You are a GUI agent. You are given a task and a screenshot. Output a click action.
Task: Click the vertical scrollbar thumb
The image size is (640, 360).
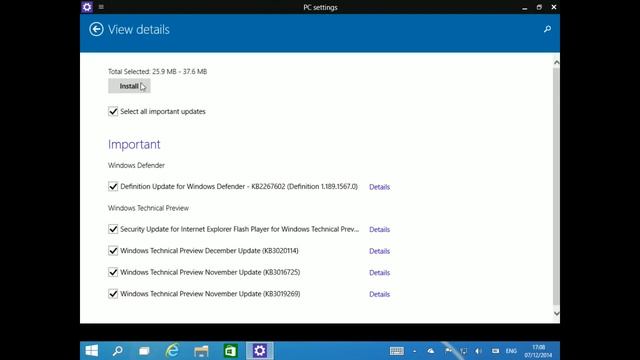click(556, 186)
